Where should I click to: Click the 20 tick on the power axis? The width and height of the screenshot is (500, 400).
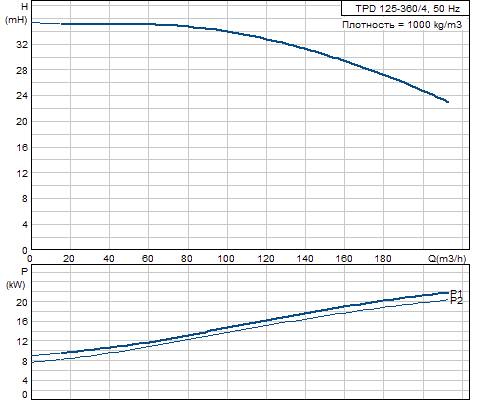pos(22,302)
